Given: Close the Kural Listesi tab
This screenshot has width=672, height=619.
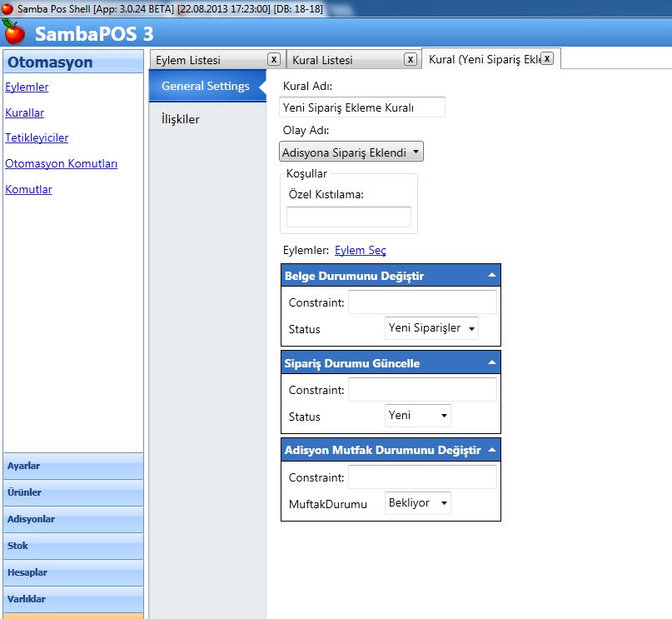Looking at the screenshot, I should point(411,59).
